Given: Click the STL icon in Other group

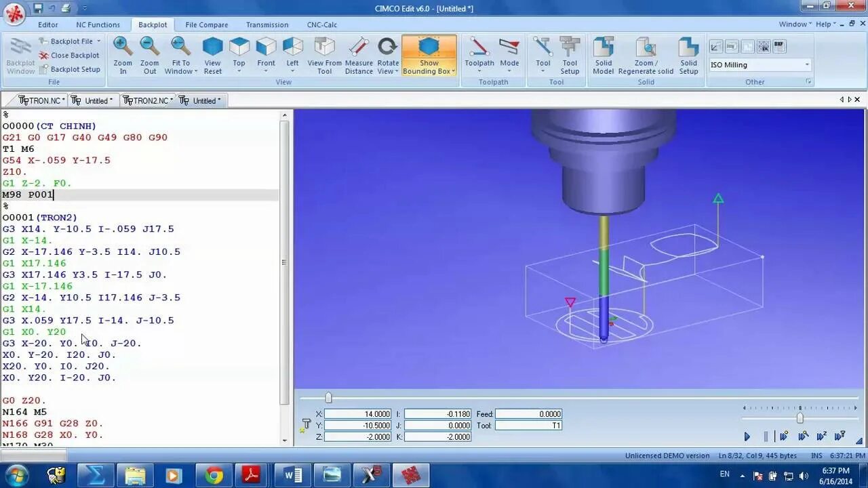Looking at the screenshot, I should point(763,46).
